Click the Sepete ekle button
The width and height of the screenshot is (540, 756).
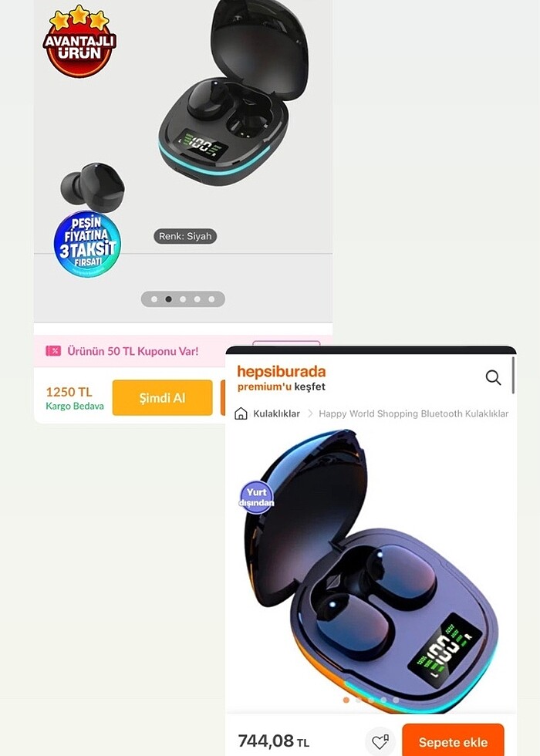click(453, 741)
